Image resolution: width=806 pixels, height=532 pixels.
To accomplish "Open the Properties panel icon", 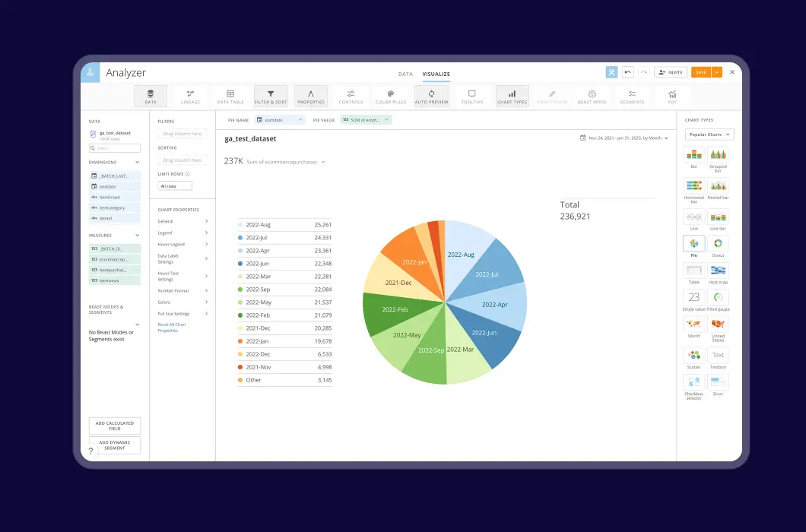I will (x=310, y=95).
